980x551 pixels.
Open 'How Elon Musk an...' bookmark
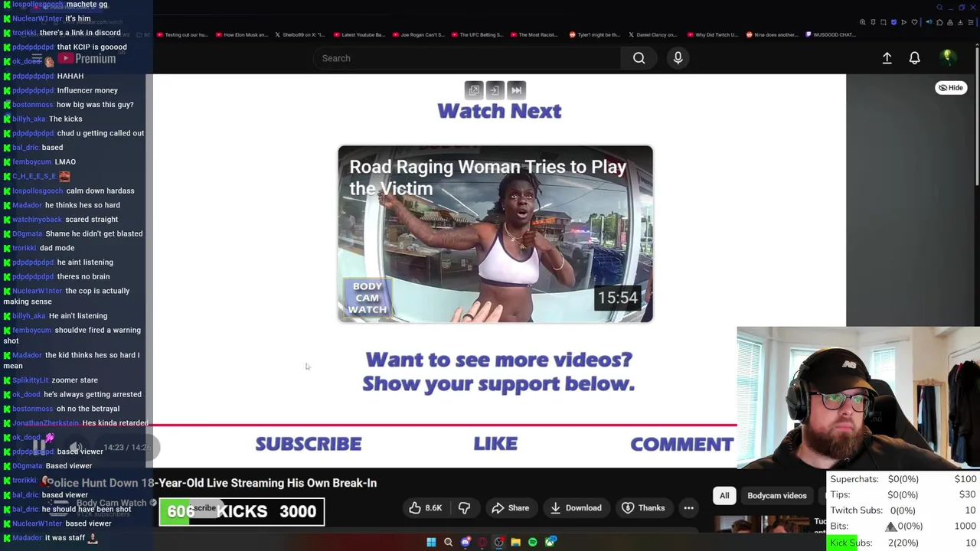coord(241,34)
